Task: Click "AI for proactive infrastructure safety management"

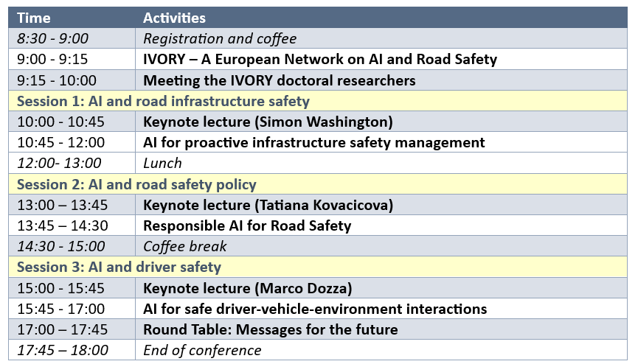Action: (x=313, y=142)
